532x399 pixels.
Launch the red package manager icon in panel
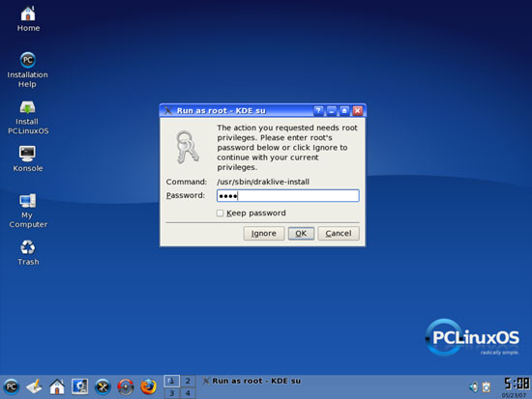coord(126,386)
